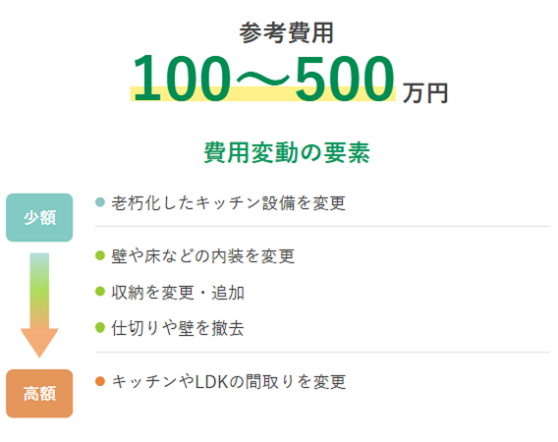Click the 高額 orange badge
This screenshot has width=558, height=442.
pyautogui.click(x=40, y=393)
